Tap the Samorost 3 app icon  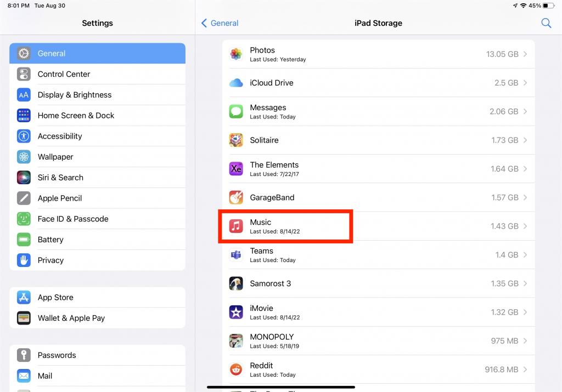click(x=236, y=283)
